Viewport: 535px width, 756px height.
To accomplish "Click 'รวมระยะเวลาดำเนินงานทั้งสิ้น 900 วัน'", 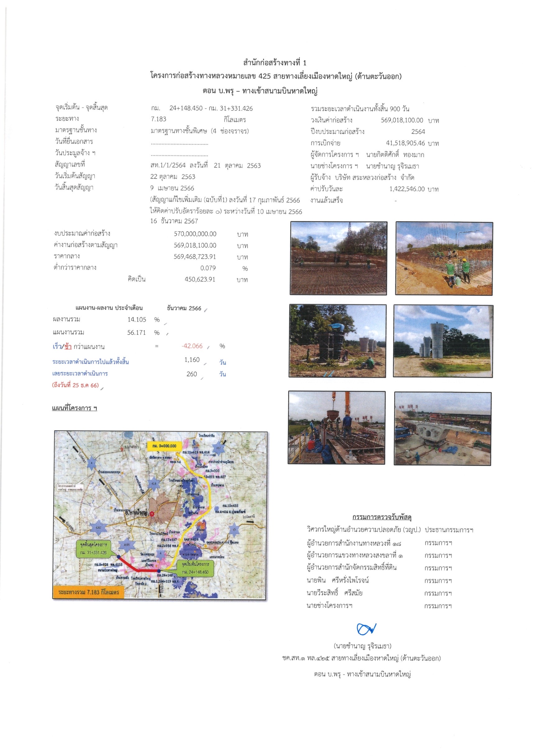I will (360, 109).
